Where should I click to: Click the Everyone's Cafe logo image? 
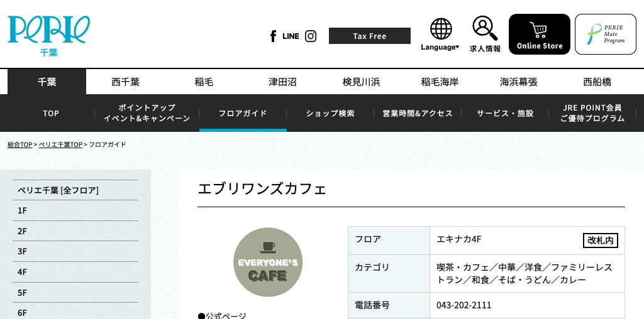(x=268, y=262)
